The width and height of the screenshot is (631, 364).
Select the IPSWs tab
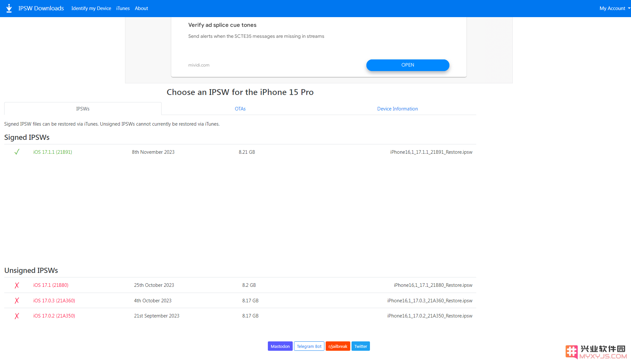coord(83,109)
